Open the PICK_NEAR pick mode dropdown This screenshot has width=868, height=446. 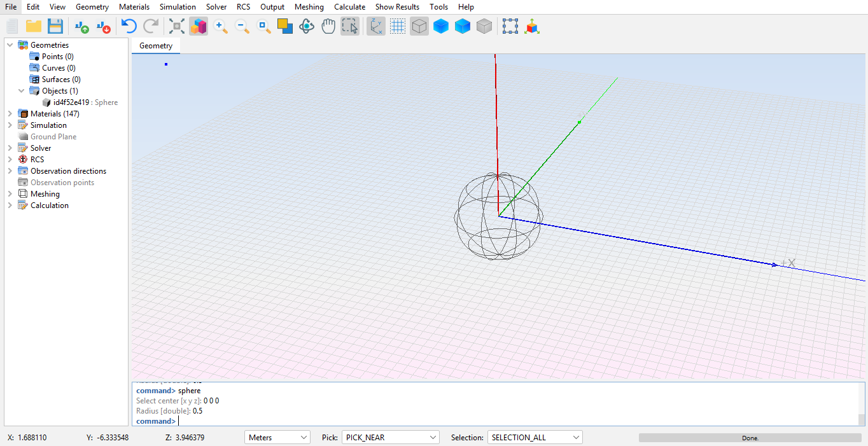coord(390,438)
